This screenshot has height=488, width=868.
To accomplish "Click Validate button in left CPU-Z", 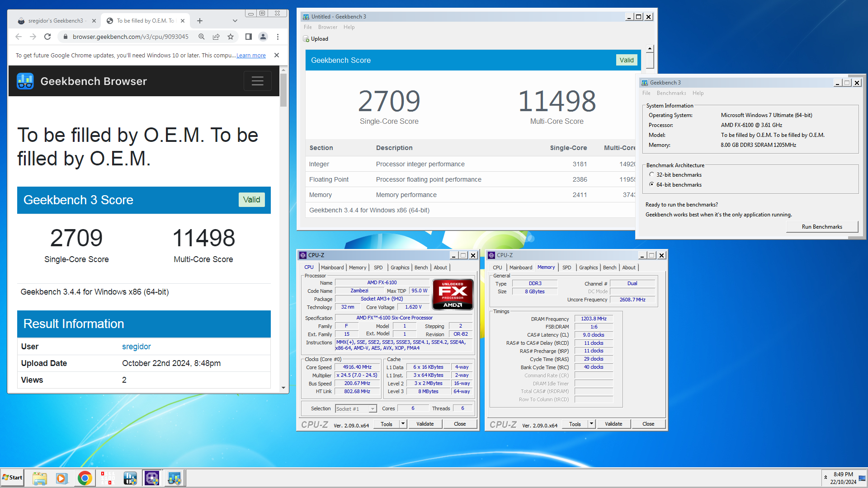I will (425, 424).
